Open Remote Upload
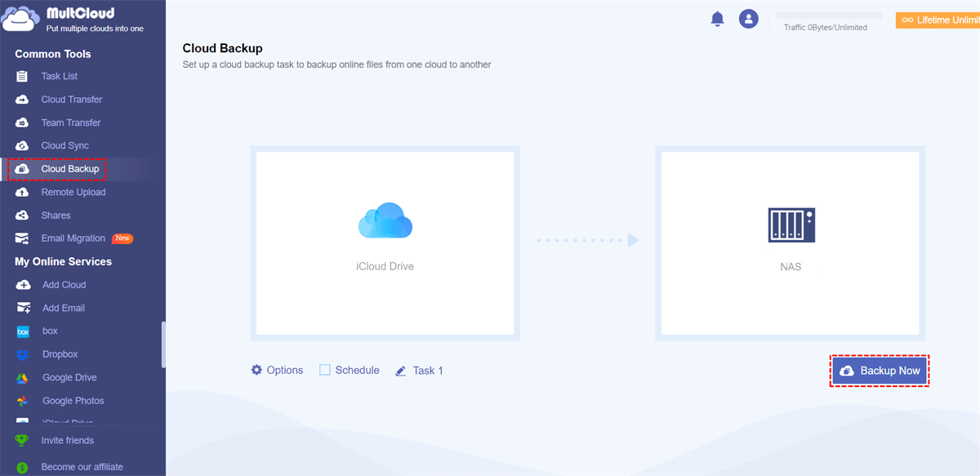 [x=73, y=192]
